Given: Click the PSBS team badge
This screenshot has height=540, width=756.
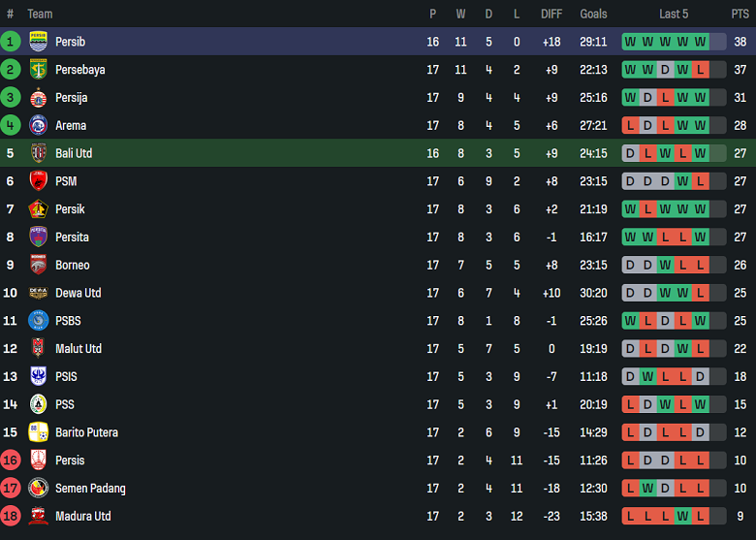Looking at the screenshot, I should 39,321.
